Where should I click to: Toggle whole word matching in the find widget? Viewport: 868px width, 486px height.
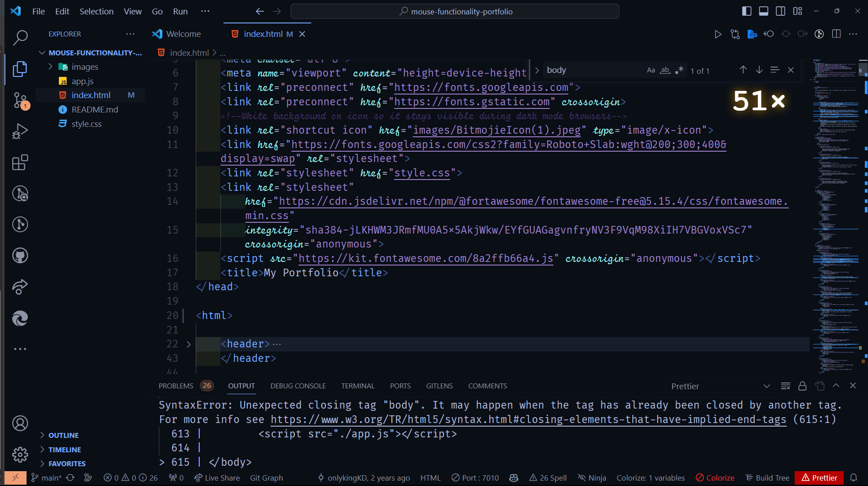[665, 70]
